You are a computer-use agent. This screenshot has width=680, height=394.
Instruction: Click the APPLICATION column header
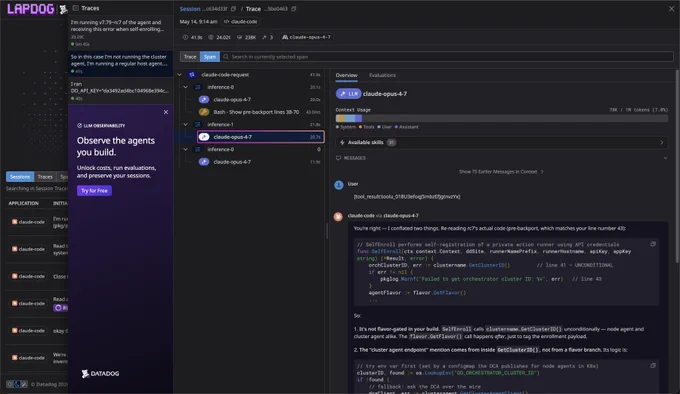[23, 203]
